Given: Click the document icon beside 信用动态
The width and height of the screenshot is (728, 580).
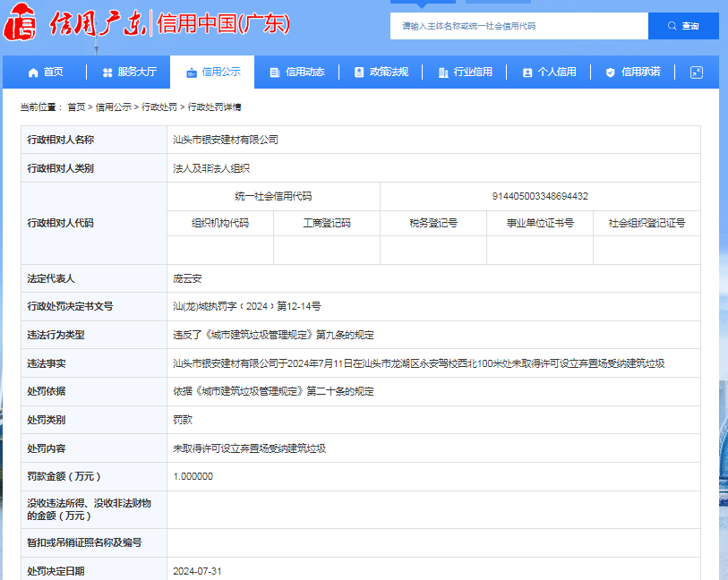Looking at the screenshot, I should pos(275,72).
